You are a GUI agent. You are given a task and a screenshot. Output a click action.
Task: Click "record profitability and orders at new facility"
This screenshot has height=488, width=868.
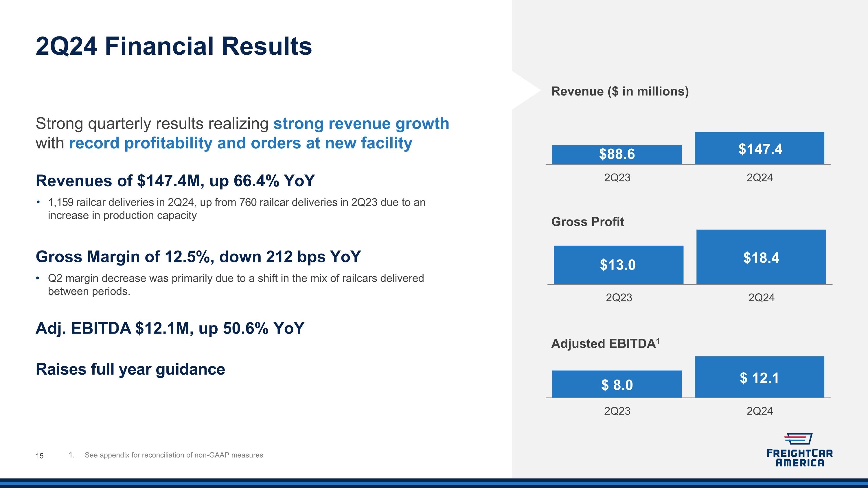[x=241, y=143]
